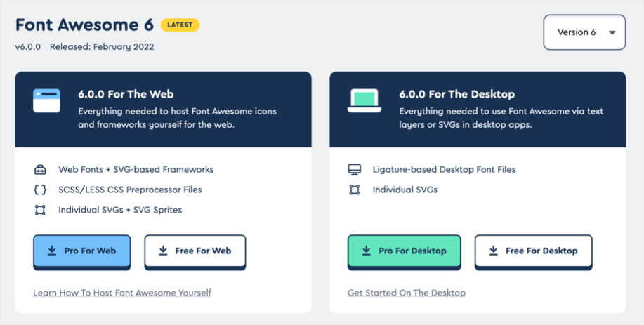Download Pro For Web package
Viewport: 644px width, 325px height.
(x=81, y=251)
